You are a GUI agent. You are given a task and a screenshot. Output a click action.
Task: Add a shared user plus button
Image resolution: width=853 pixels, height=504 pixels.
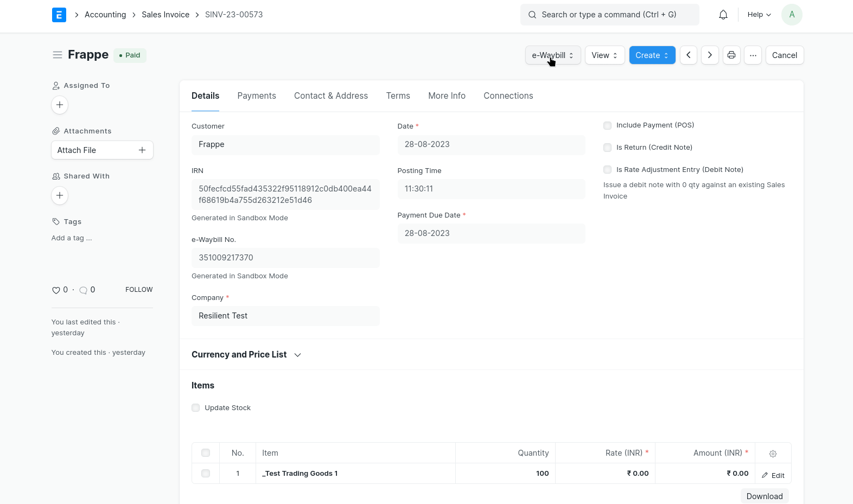[x=60, y=195]
